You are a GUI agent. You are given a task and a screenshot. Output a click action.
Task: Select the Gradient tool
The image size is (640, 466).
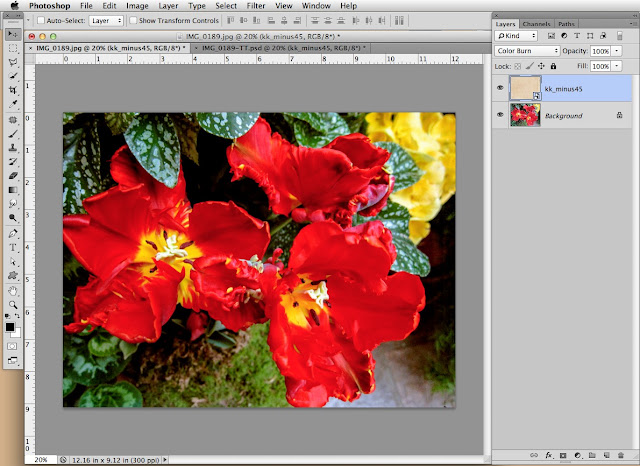pyautogui.click(x=13, y=190)
